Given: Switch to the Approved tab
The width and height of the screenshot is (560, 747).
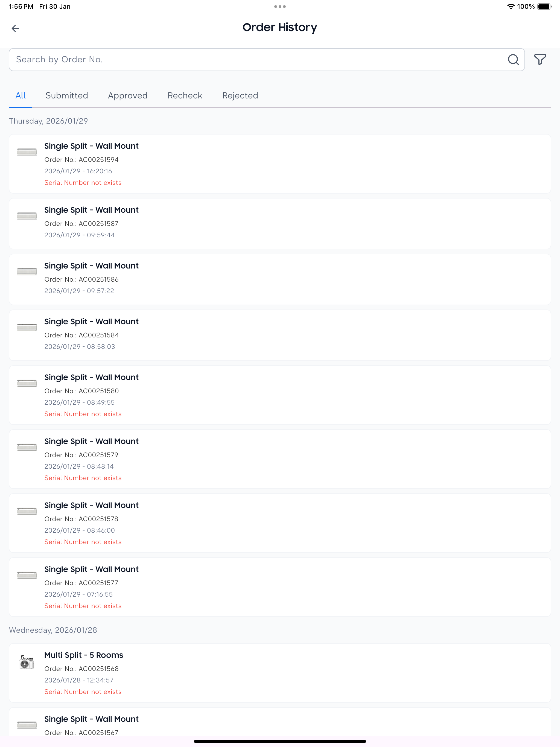Looking at the screenshot, I should 128,96.
